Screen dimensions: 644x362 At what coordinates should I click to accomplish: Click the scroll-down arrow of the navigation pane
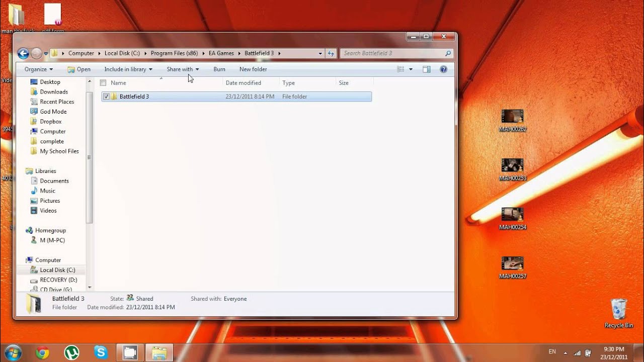click(x=90, y=288)
